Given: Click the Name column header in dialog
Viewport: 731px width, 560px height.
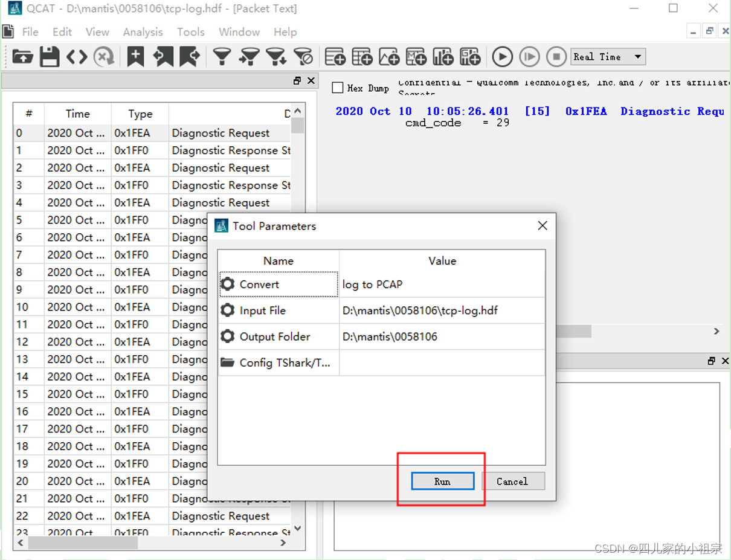Looking at the screenshot, I should 279,261.
